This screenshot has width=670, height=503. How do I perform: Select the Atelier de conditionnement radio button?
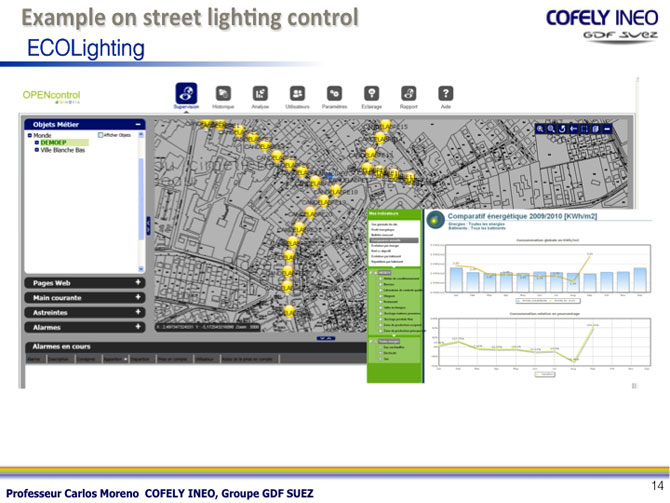tap(380, 279)
